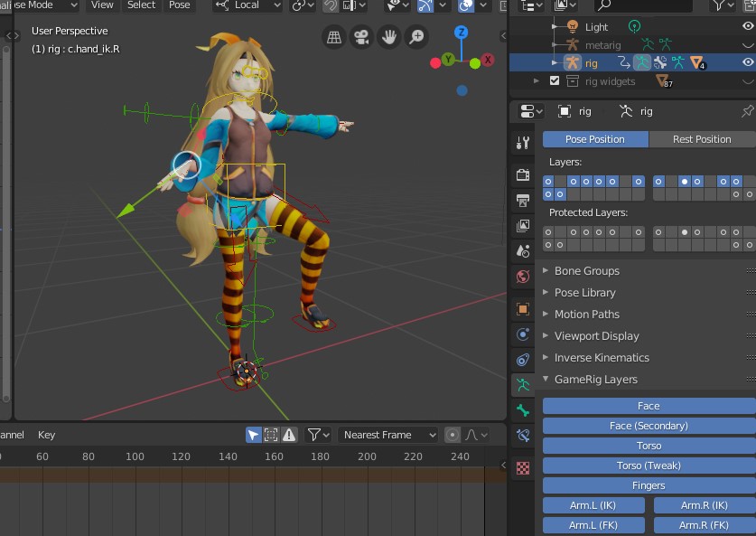The image size is (756, 536).
Task: Open the Pose menu
Action: (180, 5)
